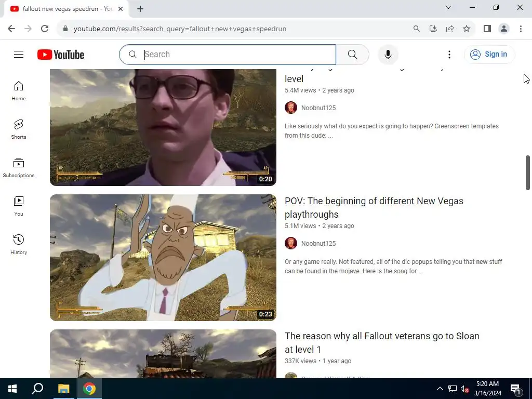Click the page vertical scrollbar thumb
The height and width of the screenshot is (399, 532).
click(528, 172)
